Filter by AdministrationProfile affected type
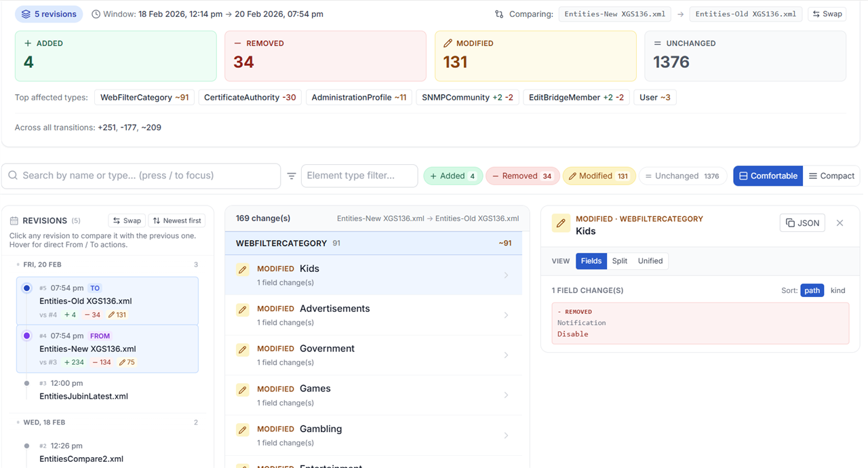Screen dimensions: 868x468 359,98
